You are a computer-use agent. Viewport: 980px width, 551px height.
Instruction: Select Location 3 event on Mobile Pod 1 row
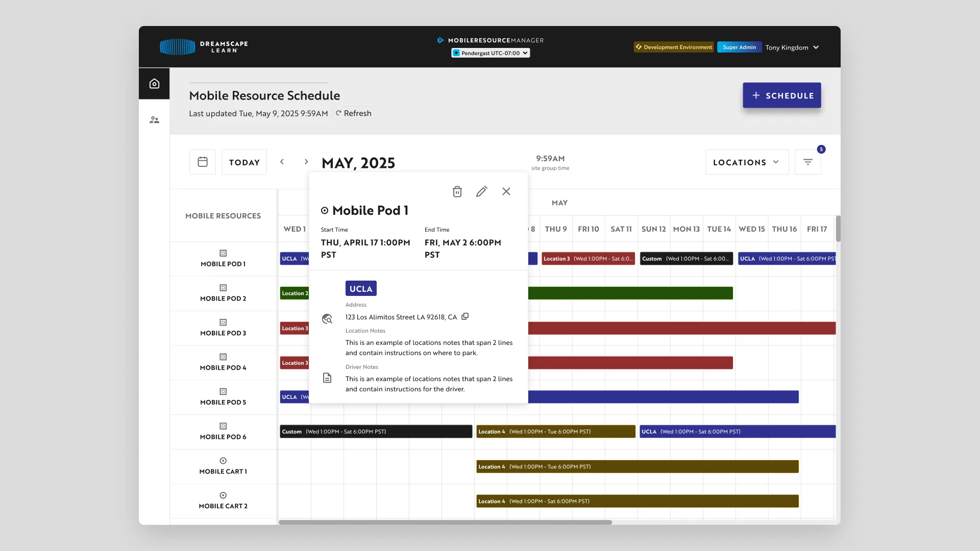588,259
